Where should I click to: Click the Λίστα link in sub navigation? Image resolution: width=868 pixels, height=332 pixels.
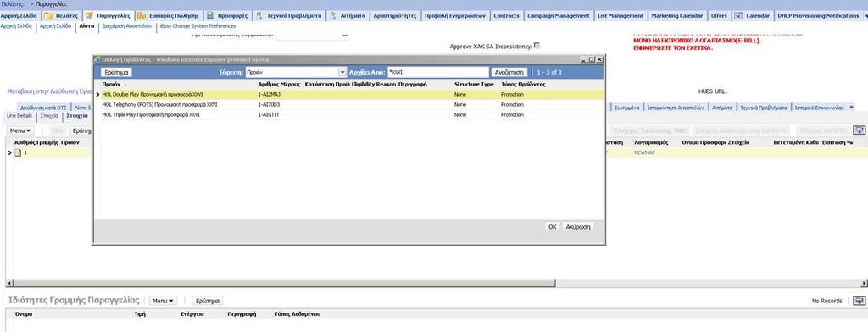click(87, 26)
